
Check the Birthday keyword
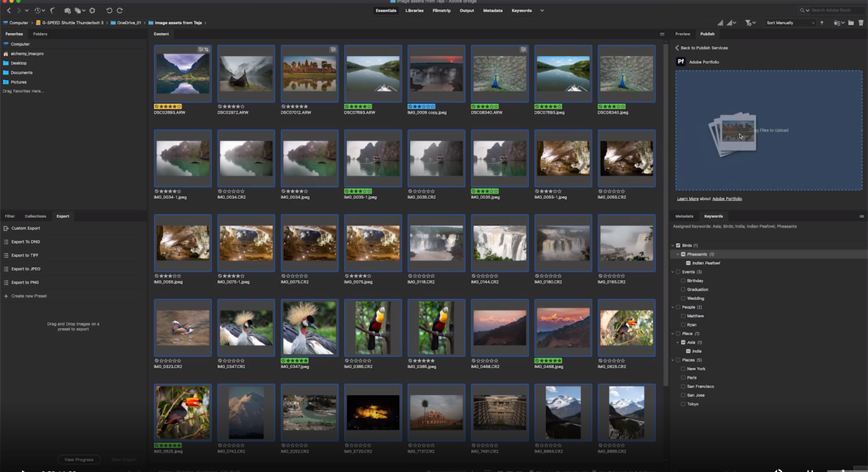tap(683, 281)
